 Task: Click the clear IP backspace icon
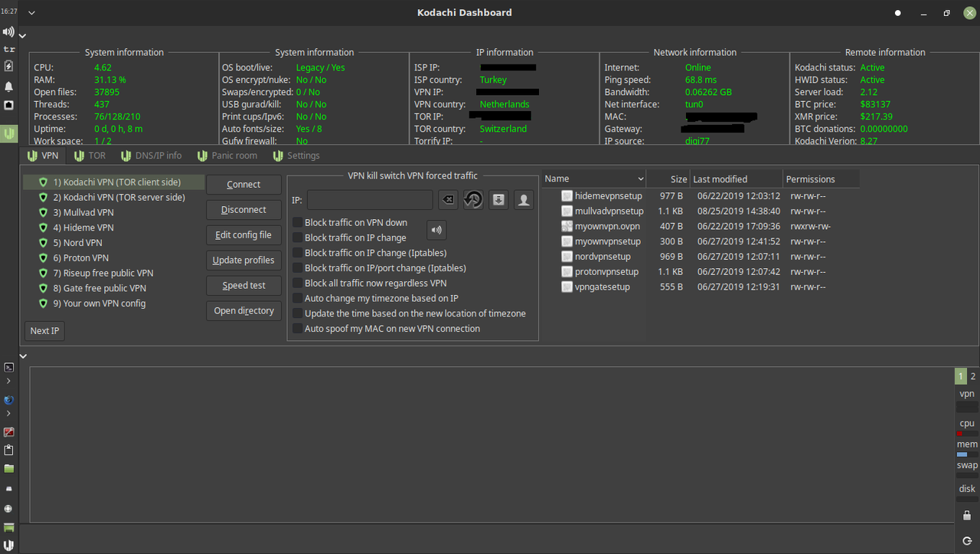tap(449, 200)
